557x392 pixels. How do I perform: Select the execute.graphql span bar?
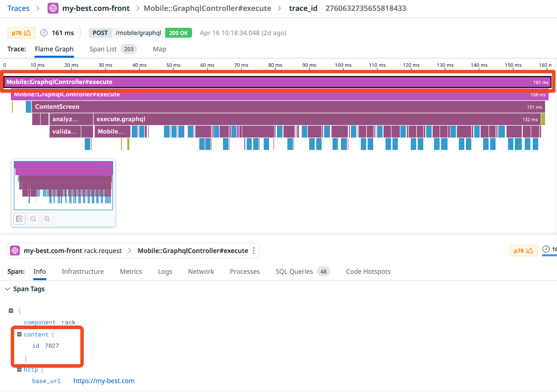pyautogui.click(x=317, y=119)
